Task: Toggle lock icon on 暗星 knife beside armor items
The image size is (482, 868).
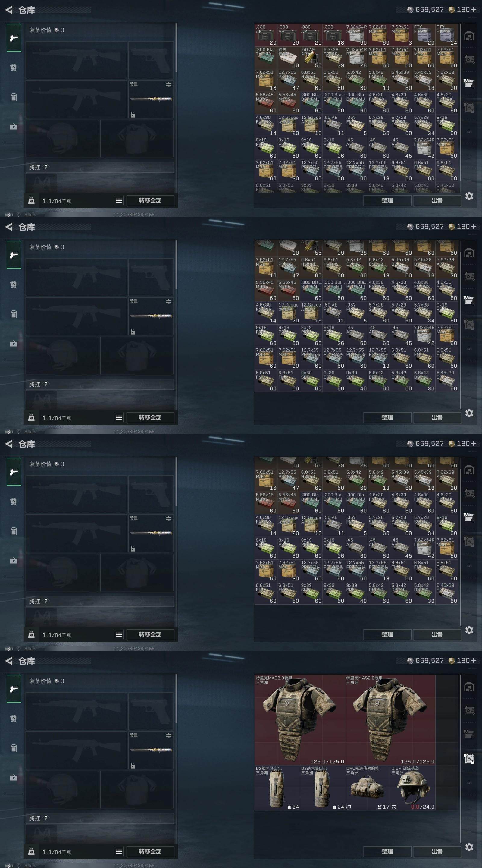Action: click(133, 766)
